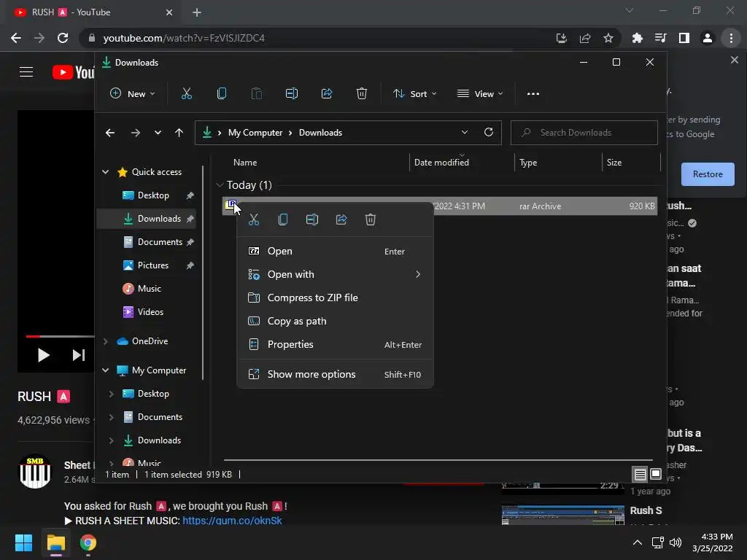Click the YouTube video progress bar
Image resolution: width=747 pixels, height=560 pixels.
point(60,336)
